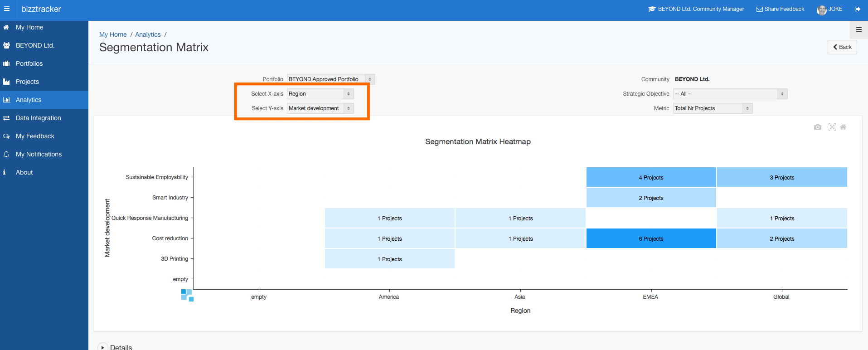Click the info icon beside About

click(5, 172)
